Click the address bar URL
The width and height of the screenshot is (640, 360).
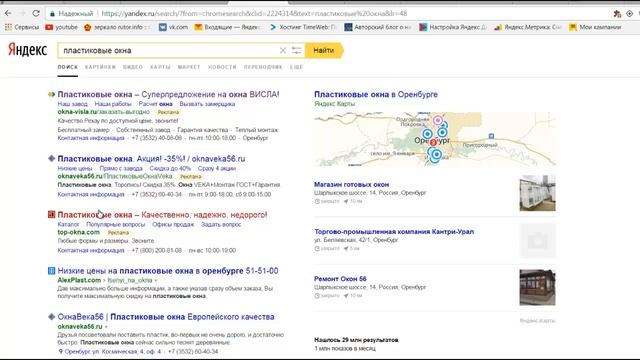[254, 13]
